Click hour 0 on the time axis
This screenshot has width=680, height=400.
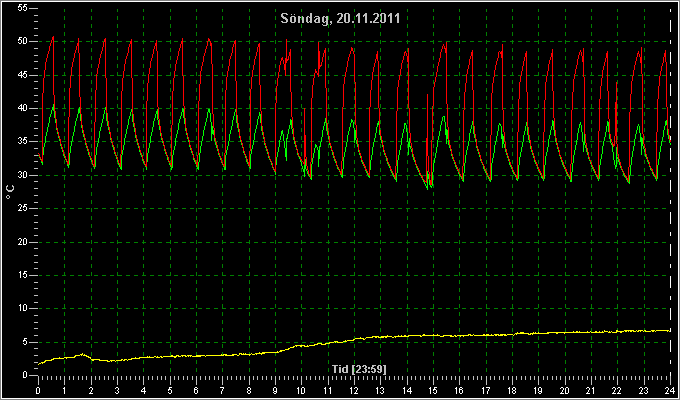[38, 390]
